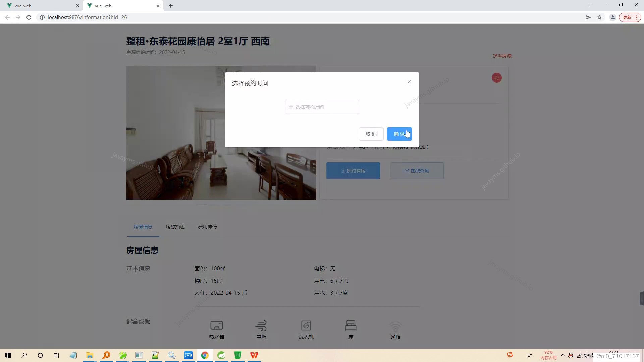The height and width of the screenshot is (362, 644).
Task: Toggle the favorite heart on the listing panel
Action: pos(497,77)
